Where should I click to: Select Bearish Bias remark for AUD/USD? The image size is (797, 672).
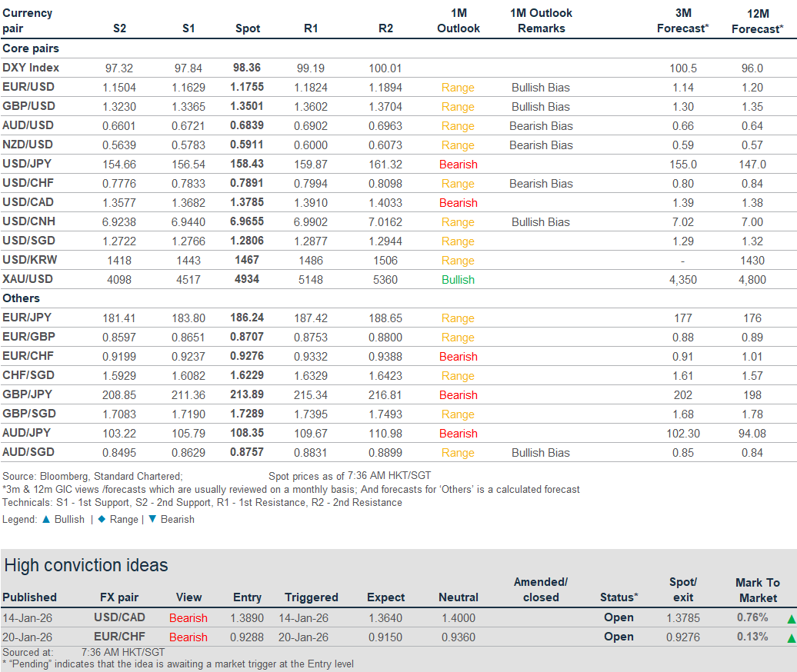click(541, 126)
